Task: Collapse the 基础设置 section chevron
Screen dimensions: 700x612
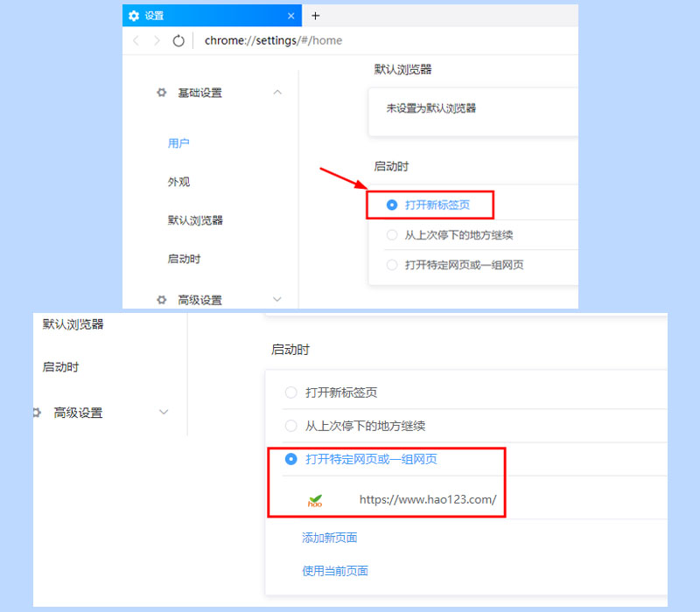Action: click(277, 92)
